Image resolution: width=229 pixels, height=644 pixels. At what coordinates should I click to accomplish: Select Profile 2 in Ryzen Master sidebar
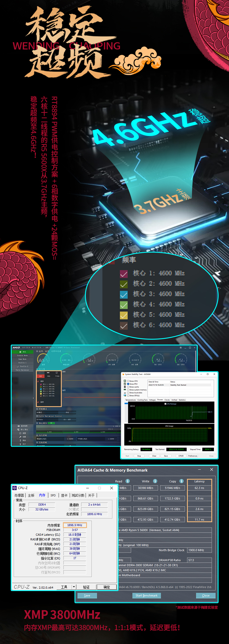point(23,366)
